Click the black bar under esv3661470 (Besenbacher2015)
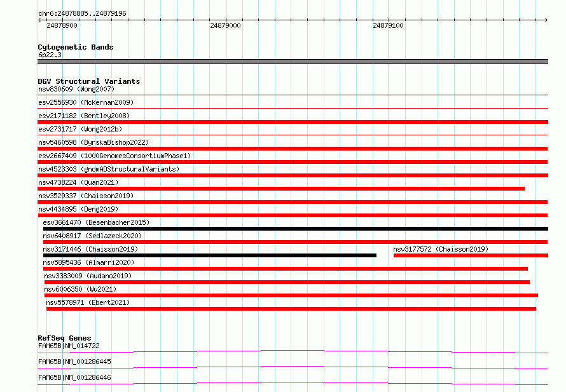566x392 pixels. click(296, 229)
